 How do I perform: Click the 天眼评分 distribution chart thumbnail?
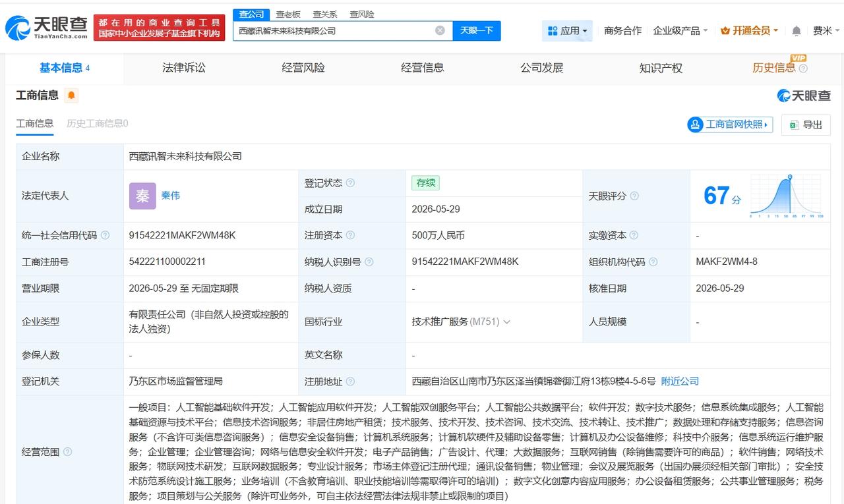[x=787, y=196]
